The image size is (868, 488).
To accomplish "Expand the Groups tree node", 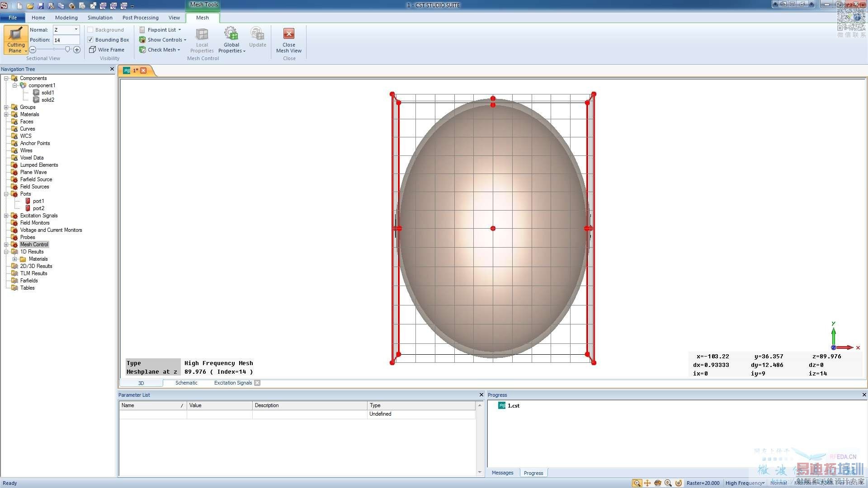I will click(6, 107).
